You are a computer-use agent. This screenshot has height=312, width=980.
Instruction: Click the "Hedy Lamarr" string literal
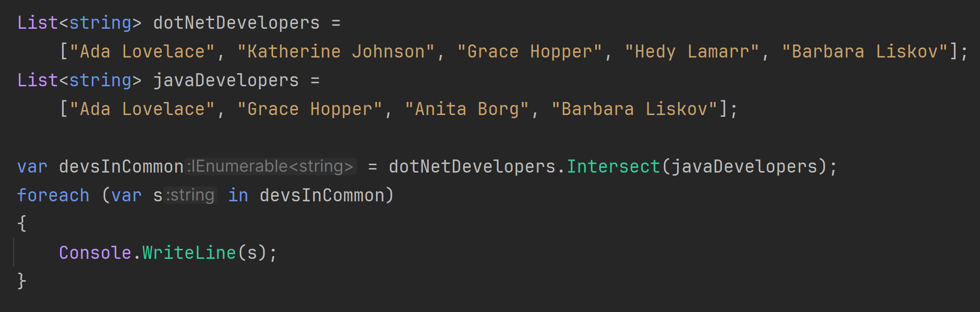pos(692,52)
